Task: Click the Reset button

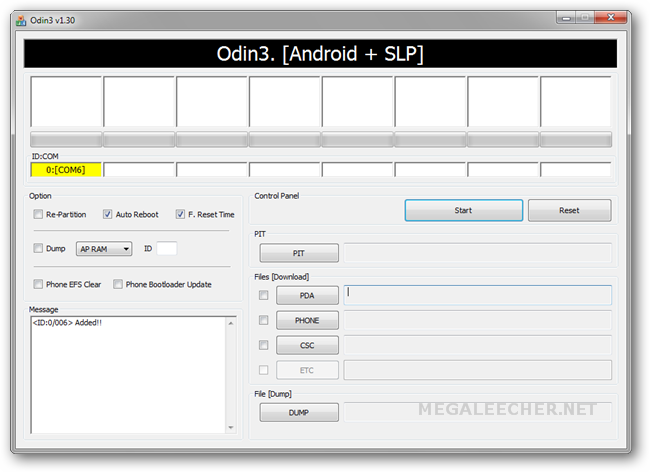Action: (x=569, y=210)
